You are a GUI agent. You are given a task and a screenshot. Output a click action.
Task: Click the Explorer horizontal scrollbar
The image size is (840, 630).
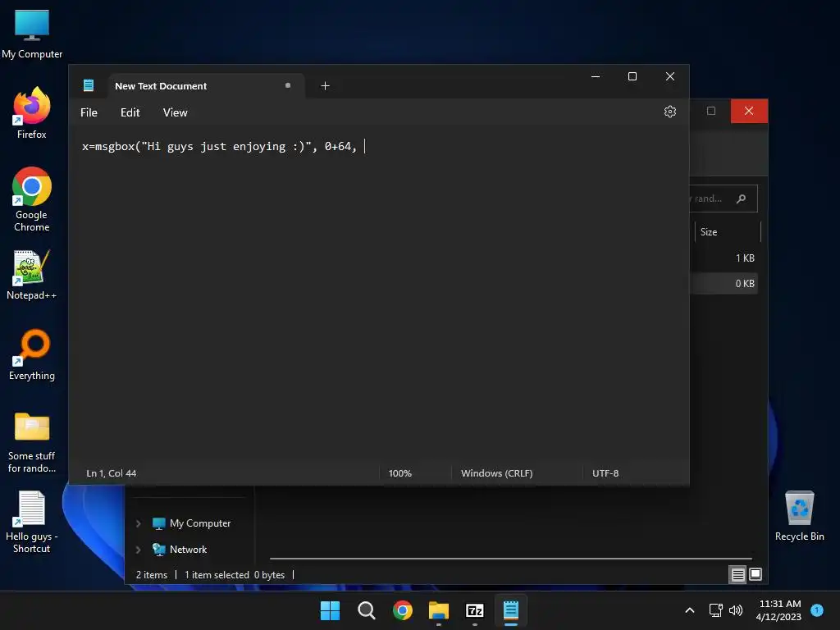(510, 558)
